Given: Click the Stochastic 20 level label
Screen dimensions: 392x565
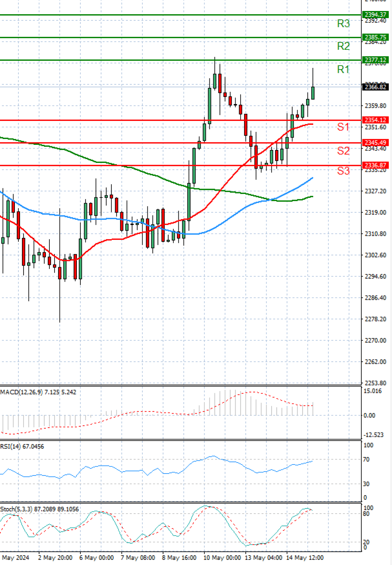Looking at the screenshot, I should [x=367, y=542].
